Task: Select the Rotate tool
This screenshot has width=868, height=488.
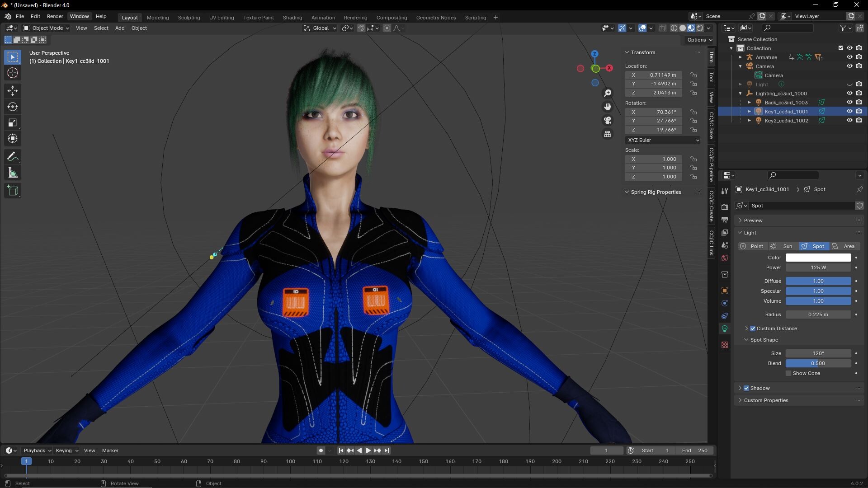Action: pyautogui.click(x=13, y=107)
